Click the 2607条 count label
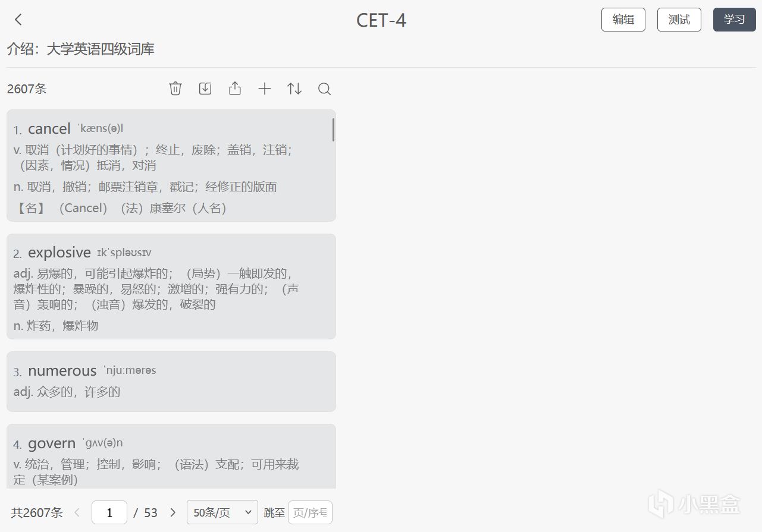Screen dimensions: 762x532 click(27, 89)
